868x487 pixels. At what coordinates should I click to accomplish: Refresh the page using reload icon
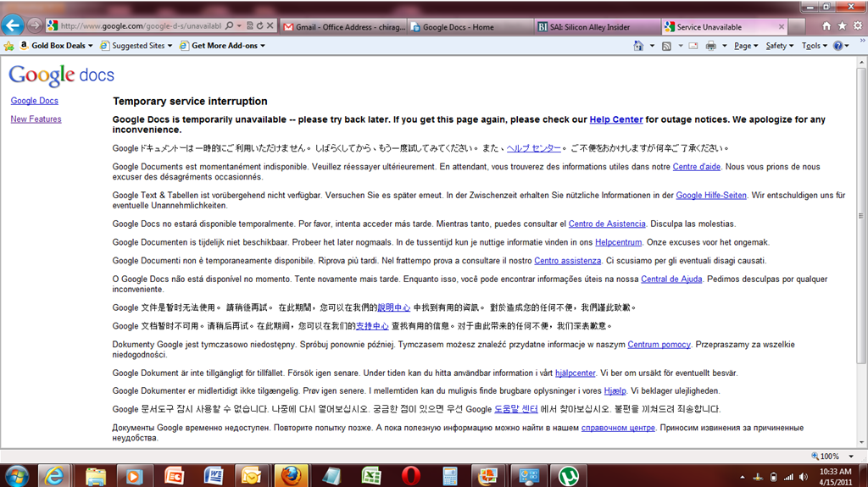[x=259, y=25]
